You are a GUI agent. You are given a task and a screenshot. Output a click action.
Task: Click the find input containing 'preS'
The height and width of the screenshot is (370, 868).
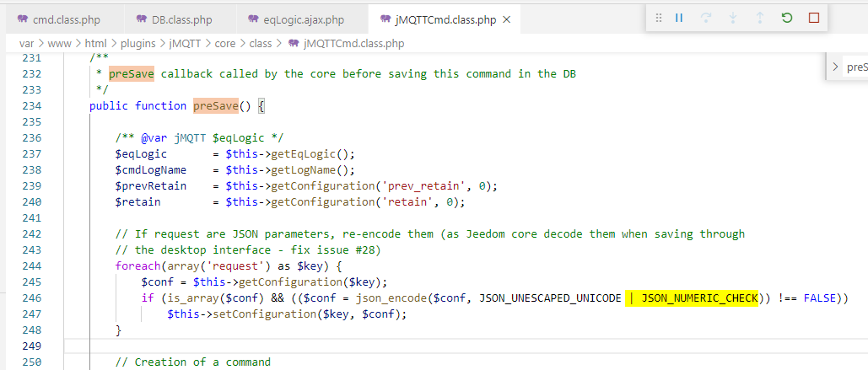click(855, 67)
